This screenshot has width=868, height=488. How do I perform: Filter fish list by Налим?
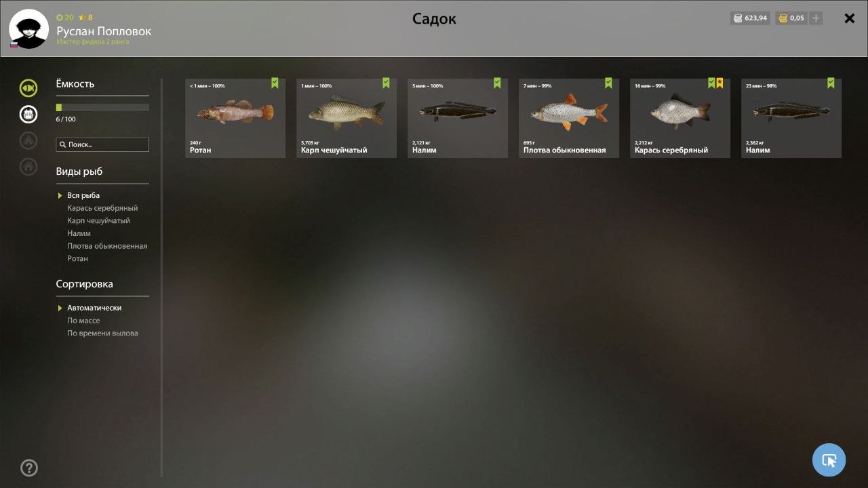pyautogui.click(x=79, y=233)
